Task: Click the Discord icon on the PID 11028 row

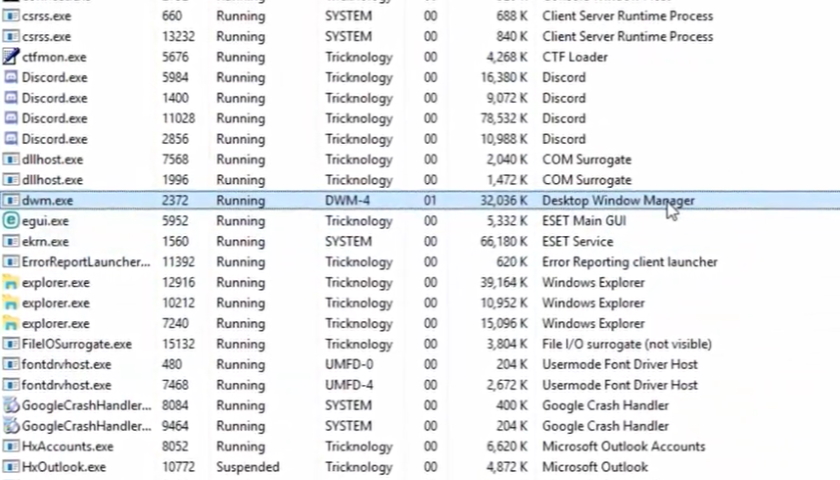Action: (11, 118)
